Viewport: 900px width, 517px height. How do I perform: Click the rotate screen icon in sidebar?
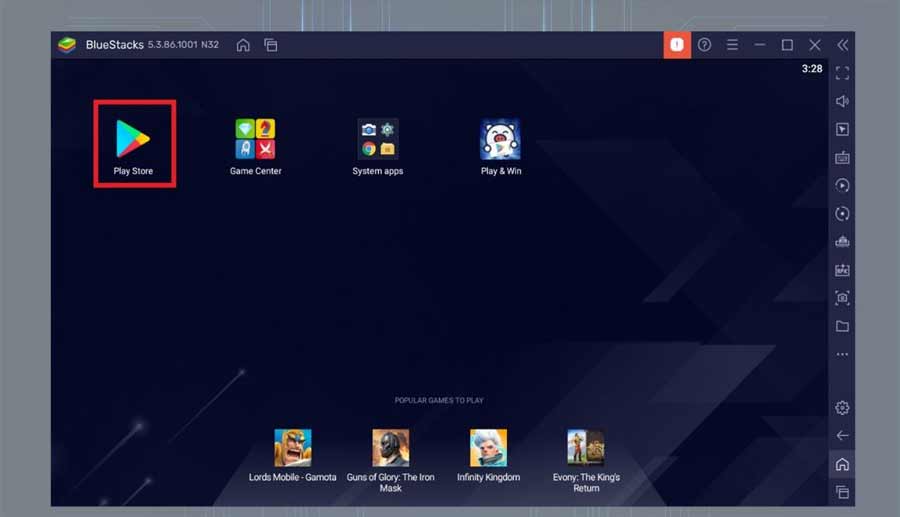pyautogui.click(x=842, y=213)
